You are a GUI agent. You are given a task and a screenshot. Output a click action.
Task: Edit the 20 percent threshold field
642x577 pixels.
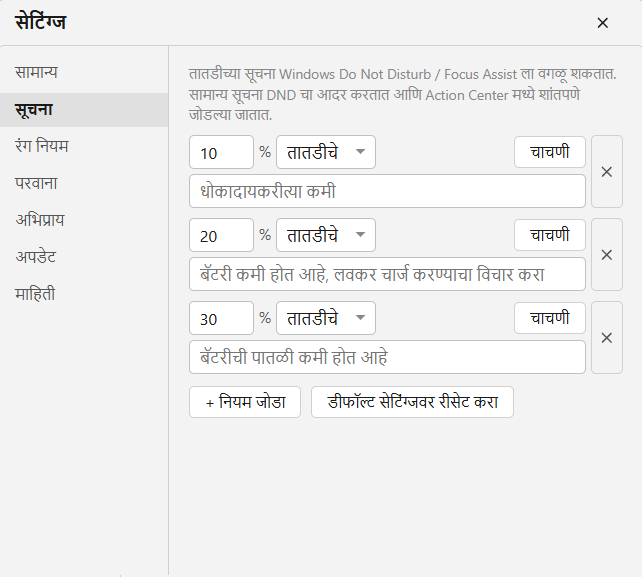click(222, 235)
